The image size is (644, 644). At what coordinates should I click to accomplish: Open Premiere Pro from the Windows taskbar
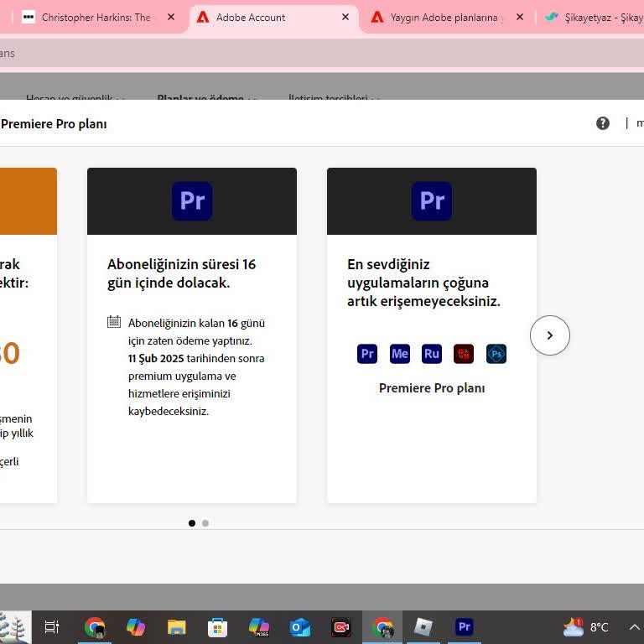[465, 627]
